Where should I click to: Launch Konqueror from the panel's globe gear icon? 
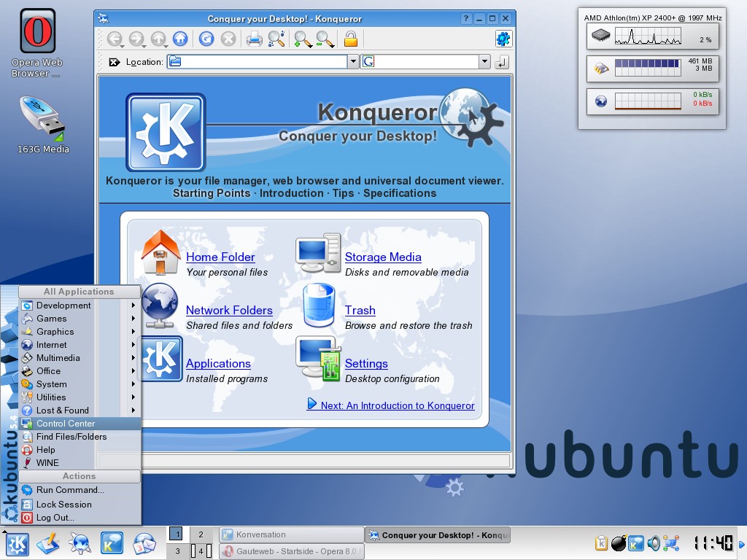(80, 544)
